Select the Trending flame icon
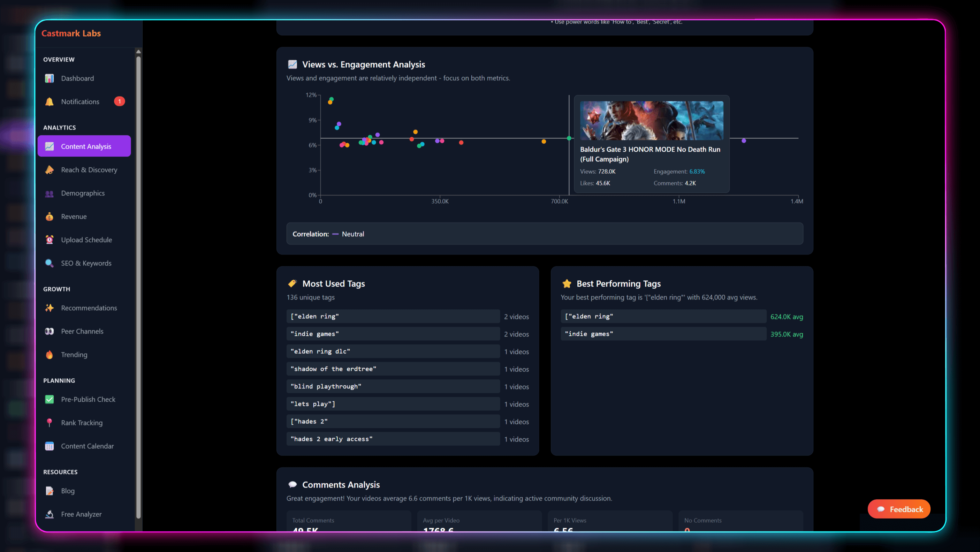 [50, 355]
